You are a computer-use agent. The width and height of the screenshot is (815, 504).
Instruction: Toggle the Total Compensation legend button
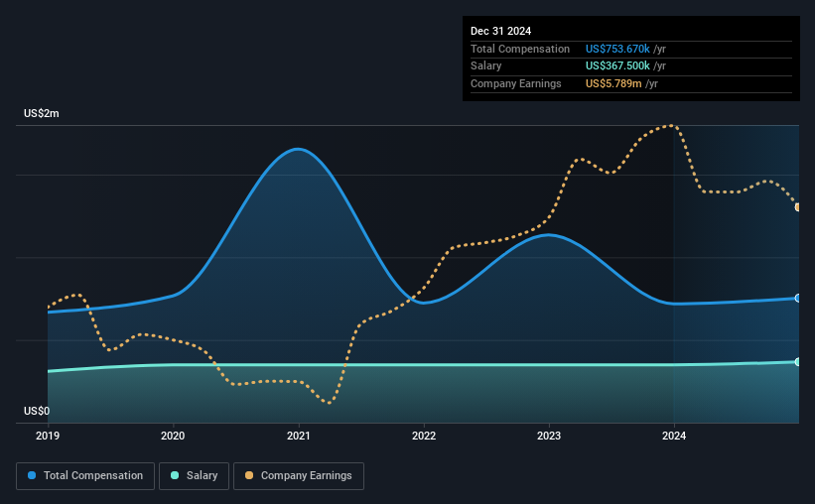coord(85,476)
